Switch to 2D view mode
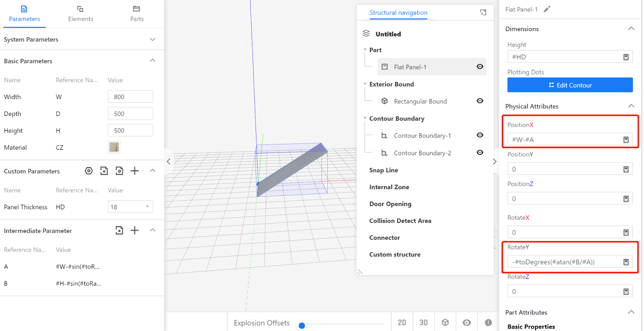The width and height of the screenshot is (644, 331). [402, 323]
